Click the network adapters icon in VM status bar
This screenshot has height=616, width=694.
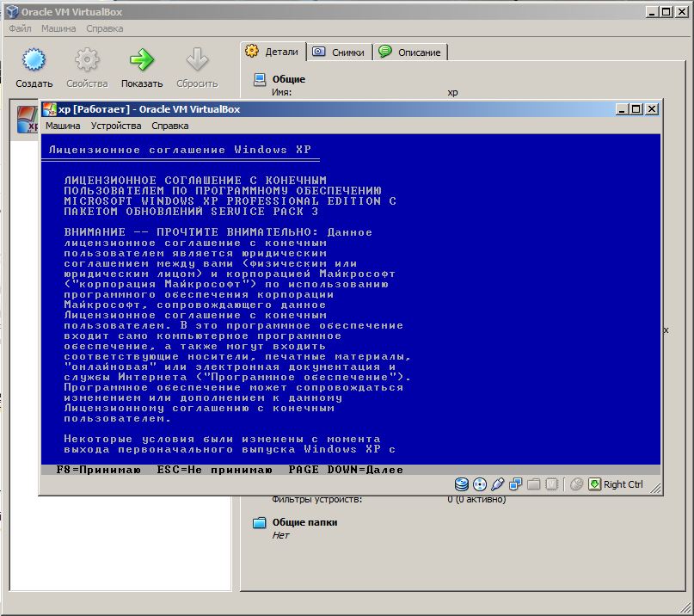[516, 484]
